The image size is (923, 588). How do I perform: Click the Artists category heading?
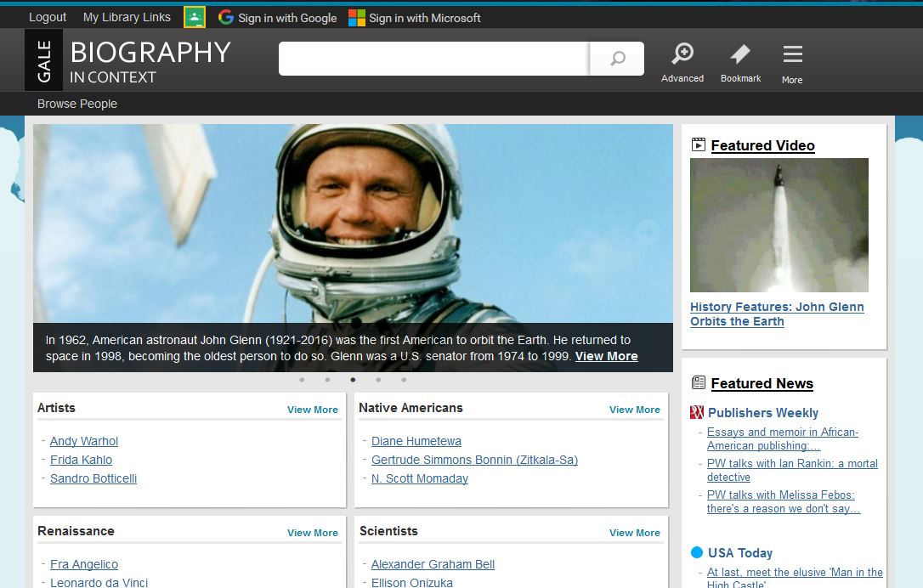click(56, 407)
